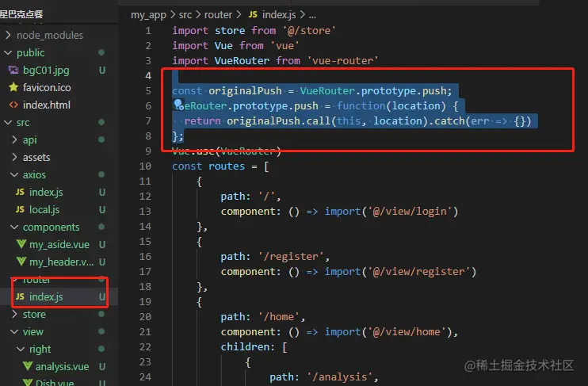The height and width of the screenshot is (386, 588).
Task: Collapse the right folder chevron
Action: pyautogui.click(x=21, y=349)
